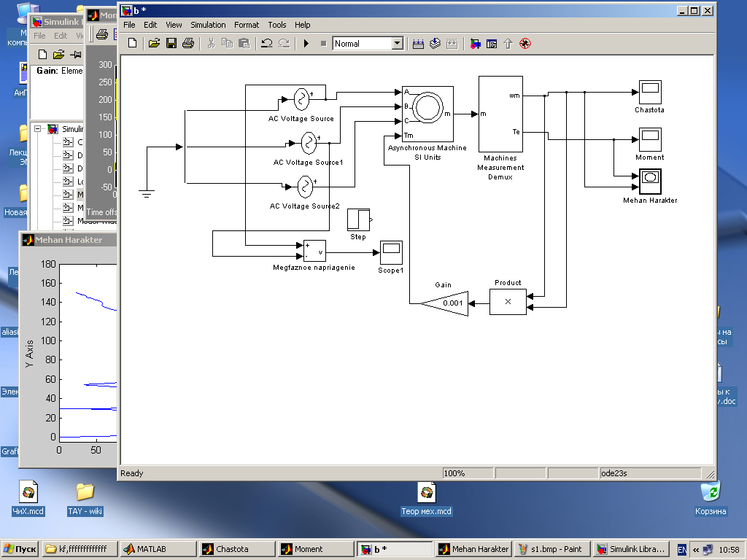Stop simulation with the square stop button

tap(323, 43)
